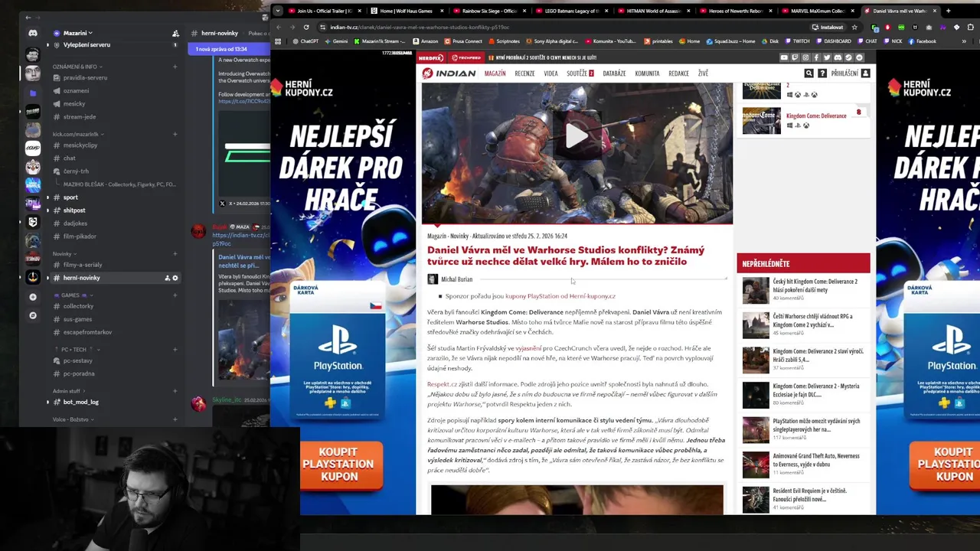Open the Instagram icon in site header
The image size is (980, 551).
click(x=805, y=57)
